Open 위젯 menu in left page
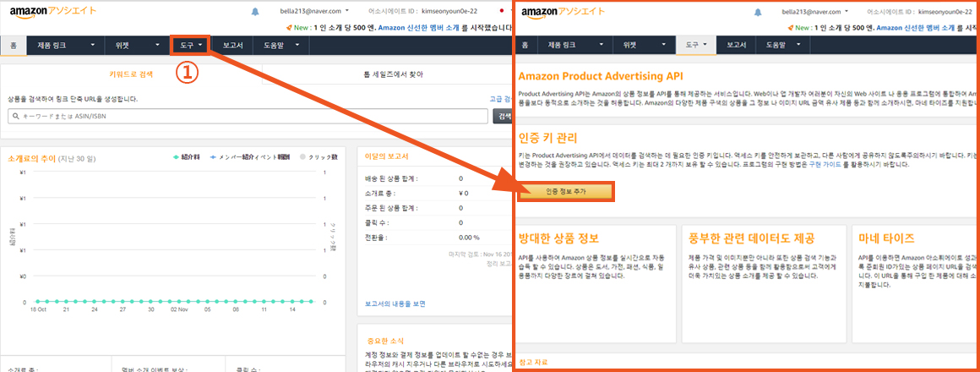 point(136,45)
